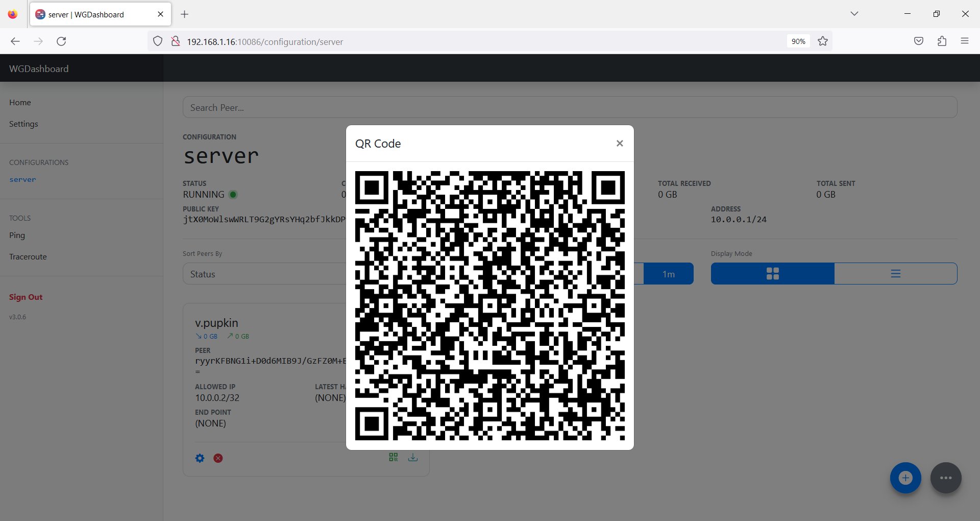
Task: Go back in browser history
Action: point(15,41)
